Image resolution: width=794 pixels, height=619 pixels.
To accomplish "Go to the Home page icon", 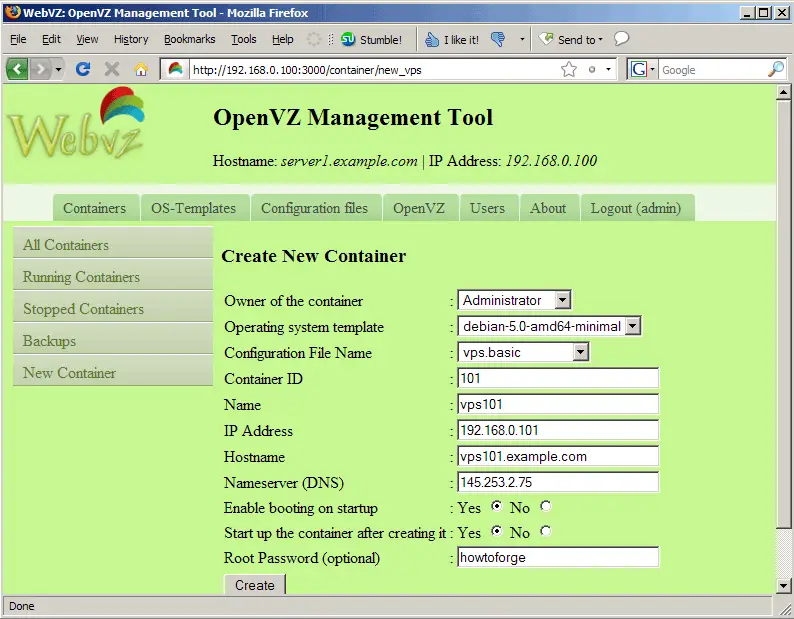I will [x=141, y=69].
